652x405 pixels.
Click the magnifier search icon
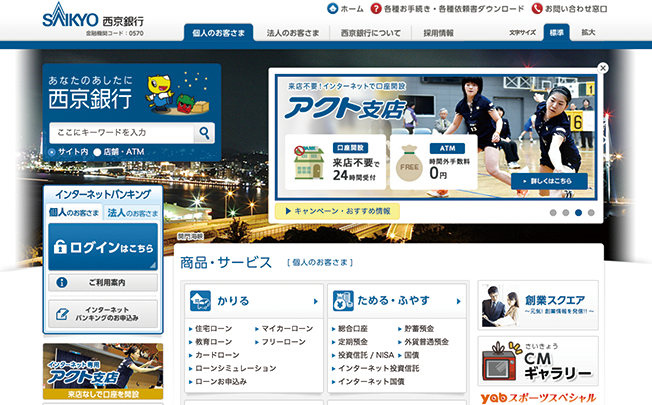coord(204,133)
